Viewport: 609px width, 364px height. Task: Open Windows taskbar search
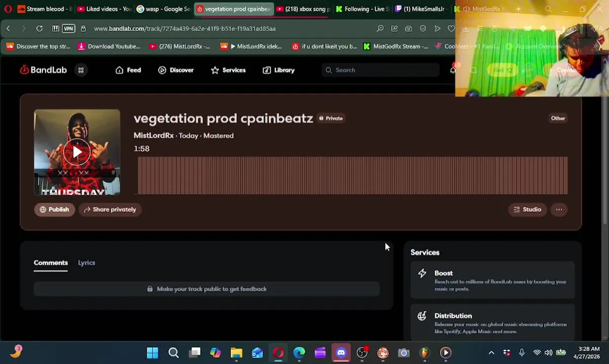point(173,352)
